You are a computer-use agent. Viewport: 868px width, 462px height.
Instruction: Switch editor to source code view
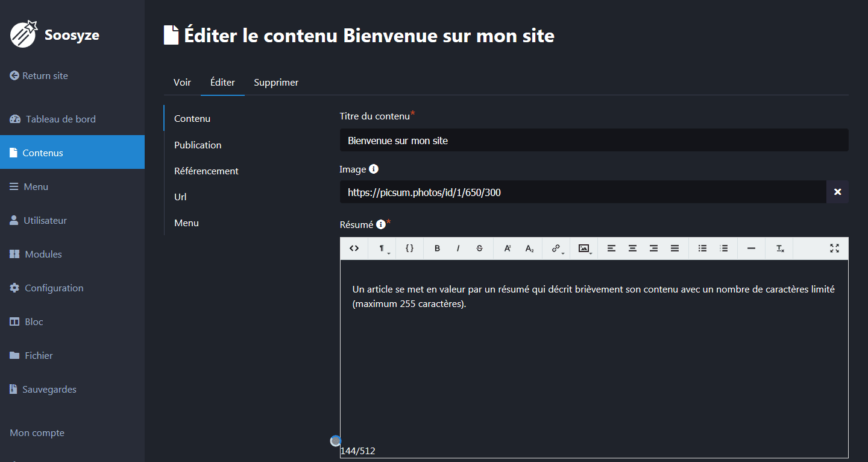click(354, 248)
